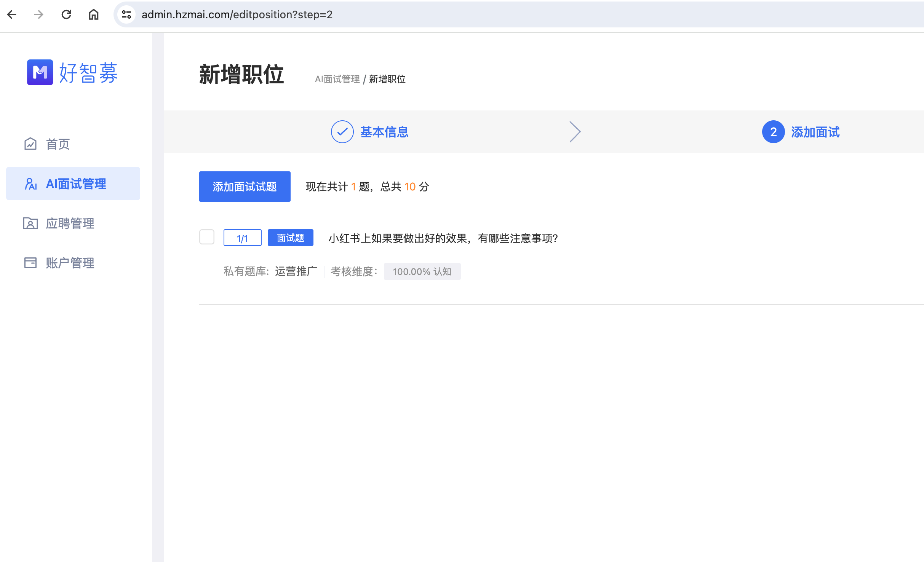
Task: Click the browser back arrow
Action: pos(12,14)
